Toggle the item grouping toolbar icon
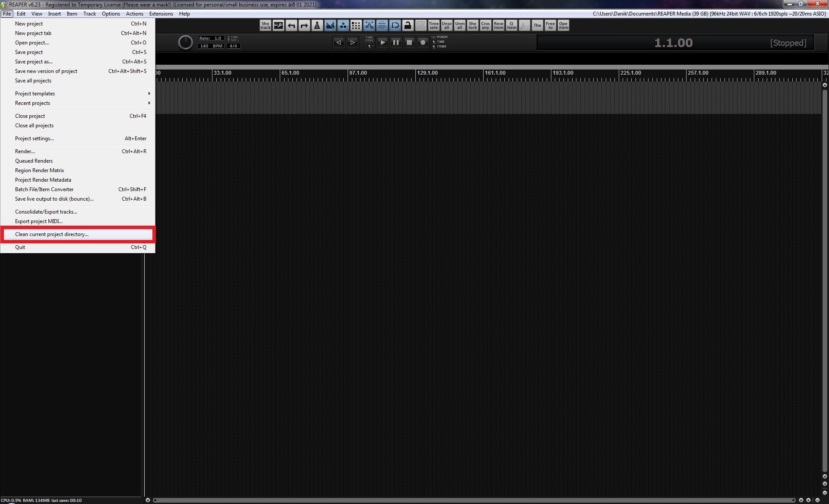The image size is (829, 504). pos(343,25)
